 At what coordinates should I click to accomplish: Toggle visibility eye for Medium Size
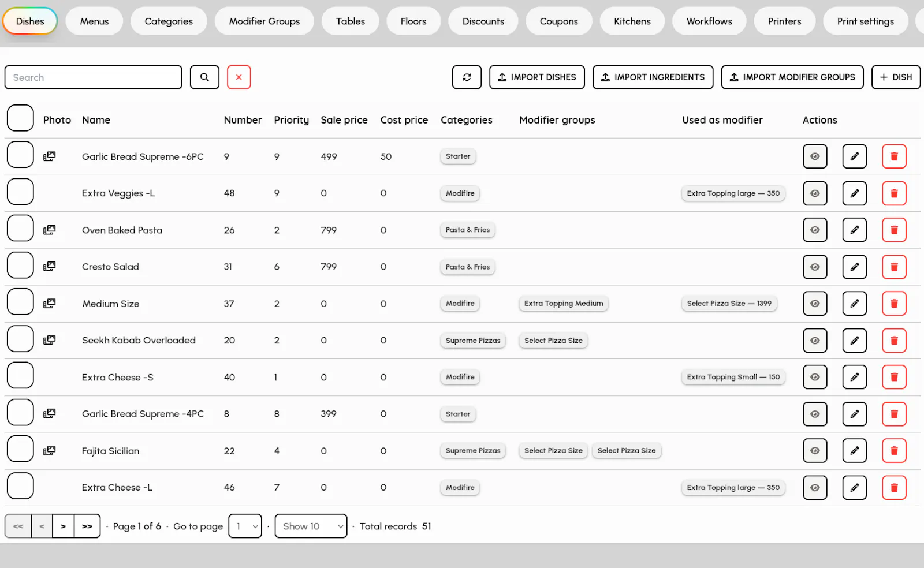pyautogui.click(x=815, y=304)
